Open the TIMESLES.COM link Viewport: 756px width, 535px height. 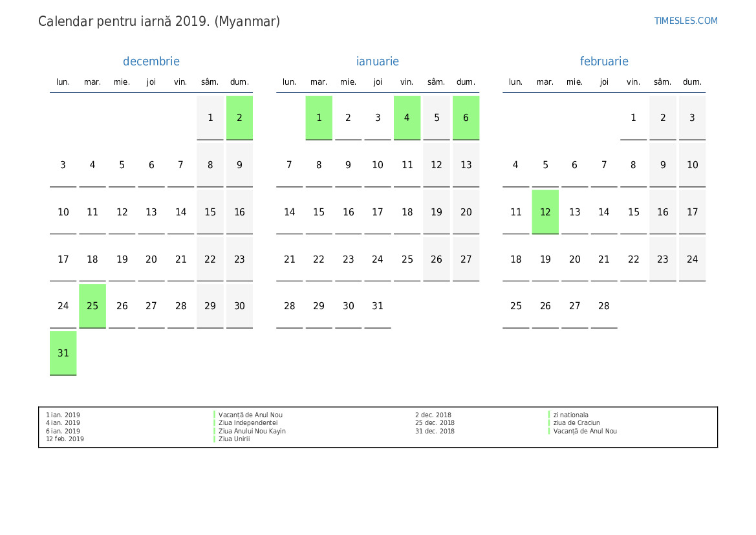coord(686,21)
